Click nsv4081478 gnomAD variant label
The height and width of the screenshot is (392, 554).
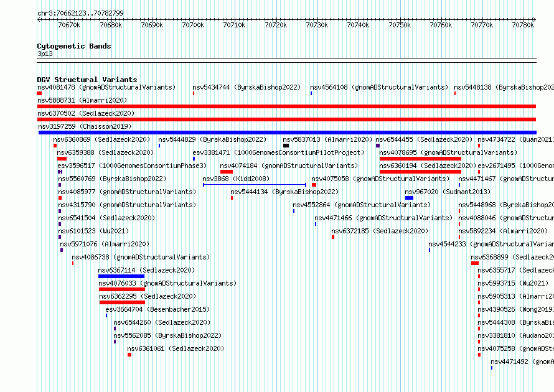pyautogui.click(x=106, y=87)
